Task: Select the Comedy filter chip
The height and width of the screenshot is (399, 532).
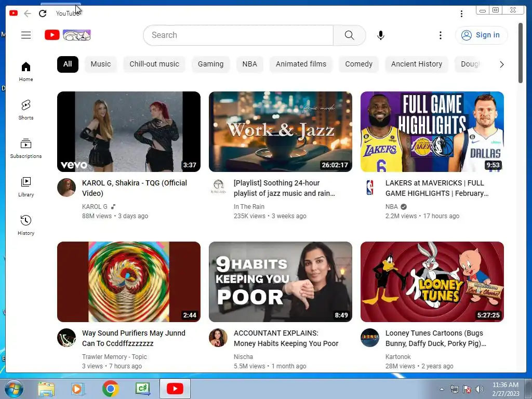Action: point(358,64)
